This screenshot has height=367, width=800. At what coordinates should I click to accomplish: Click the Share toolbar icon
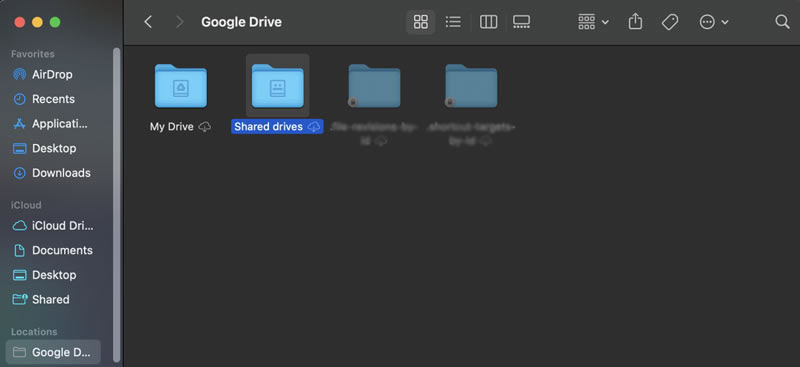coord(635,22)
